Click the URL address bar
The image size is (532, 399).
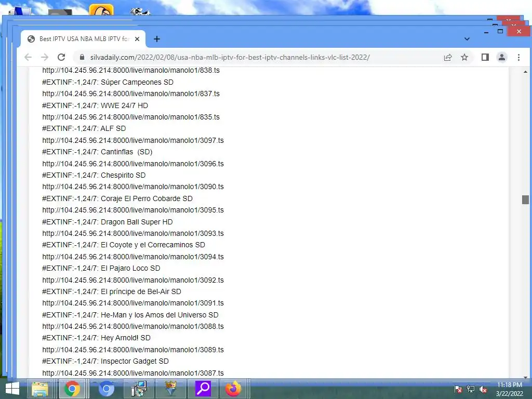pyautogui.click(x=230, y=57)
